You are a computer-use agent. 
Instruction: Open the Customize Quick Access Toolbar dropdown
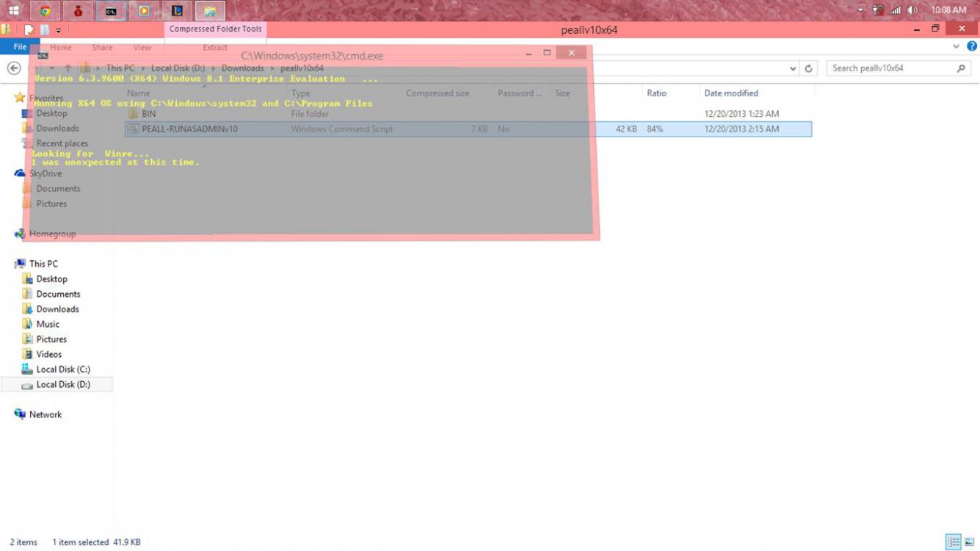tap(58, 30)
